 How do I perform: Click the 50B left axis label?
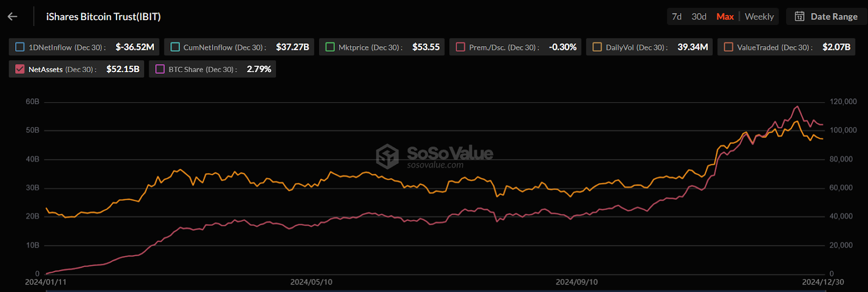tap(33, 130)
